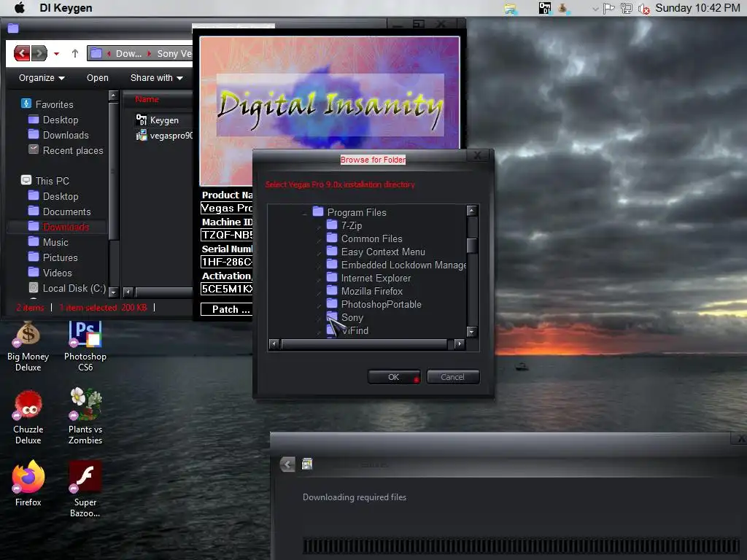Click the Name column header
This screenshot has height=560, width=747.
point(147,99)
